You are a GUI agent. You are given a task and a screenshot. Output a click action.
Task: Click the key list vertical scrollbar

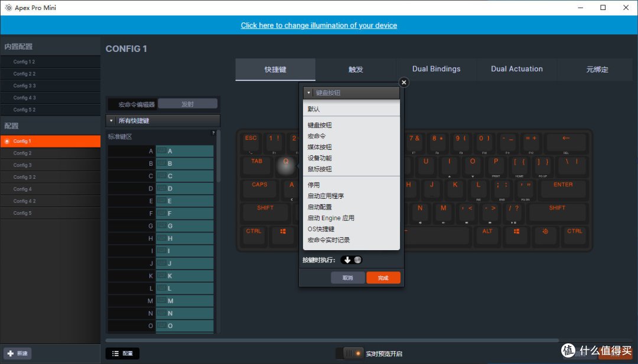click(x=219, y=156)
